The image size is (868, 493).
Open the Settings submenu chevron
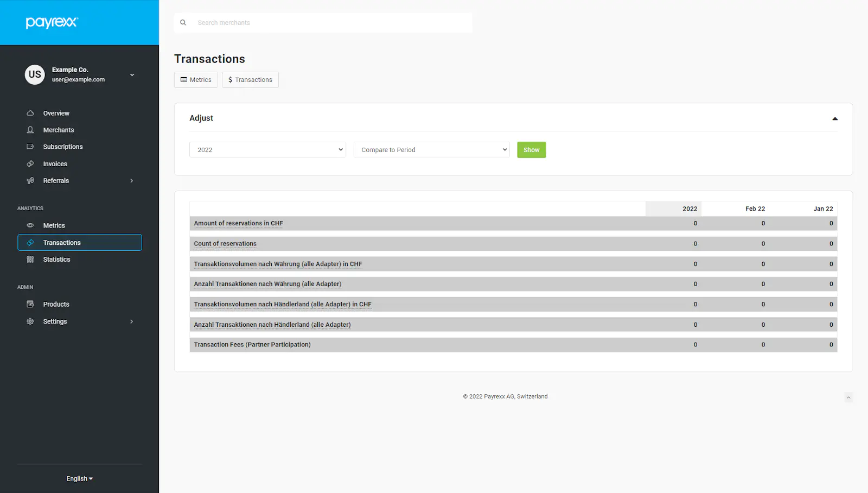point(132,321)
